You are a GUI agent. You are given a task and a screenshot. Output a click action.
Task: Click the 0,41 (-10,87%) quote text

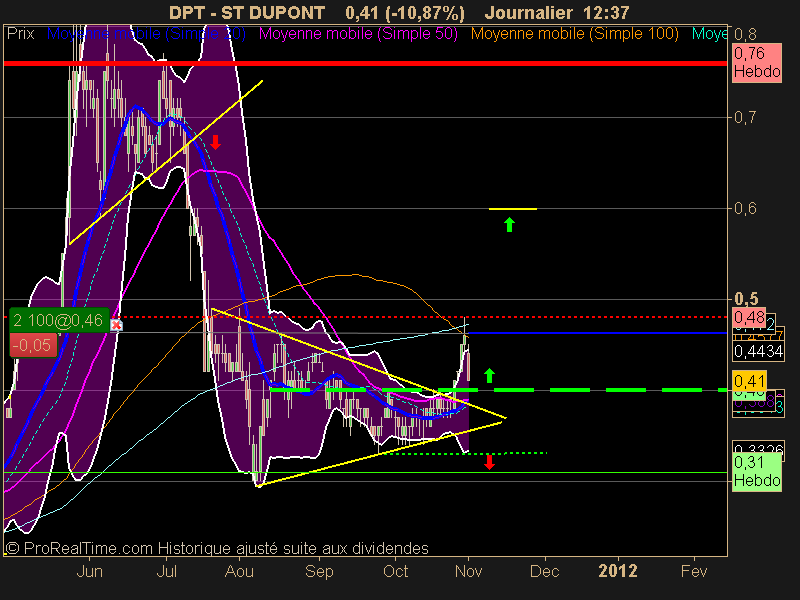click(x=405, y=13)
